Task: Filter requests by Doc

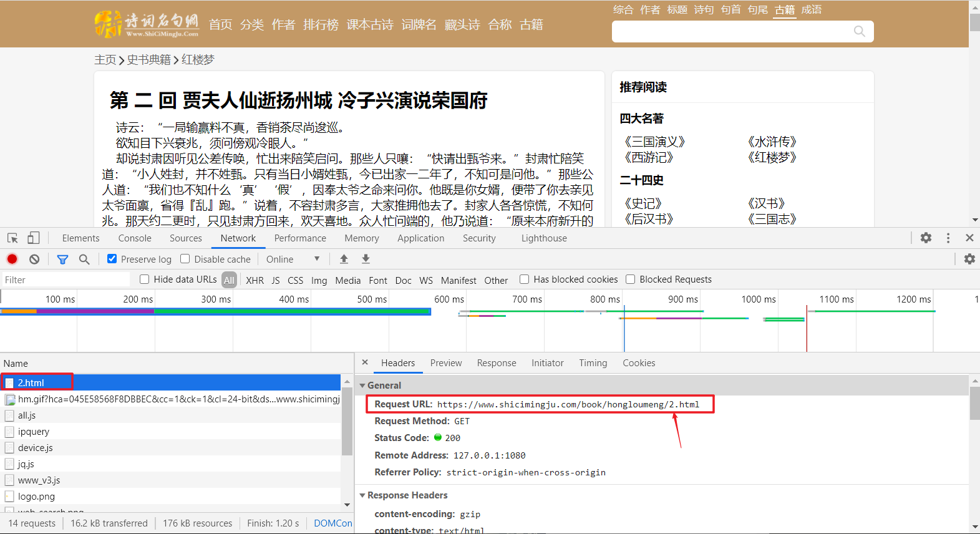Action: click(403, 281)
